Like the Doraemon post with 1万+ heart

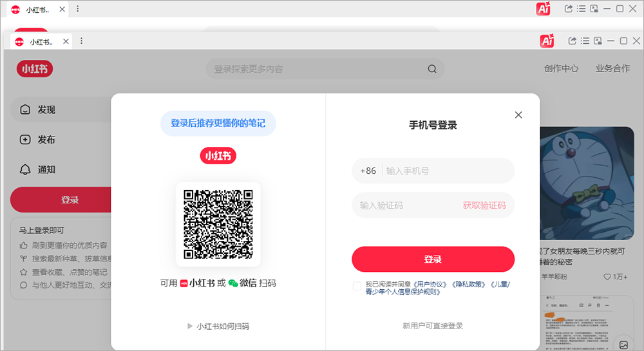pyautogui.click(x=607, y=277)
